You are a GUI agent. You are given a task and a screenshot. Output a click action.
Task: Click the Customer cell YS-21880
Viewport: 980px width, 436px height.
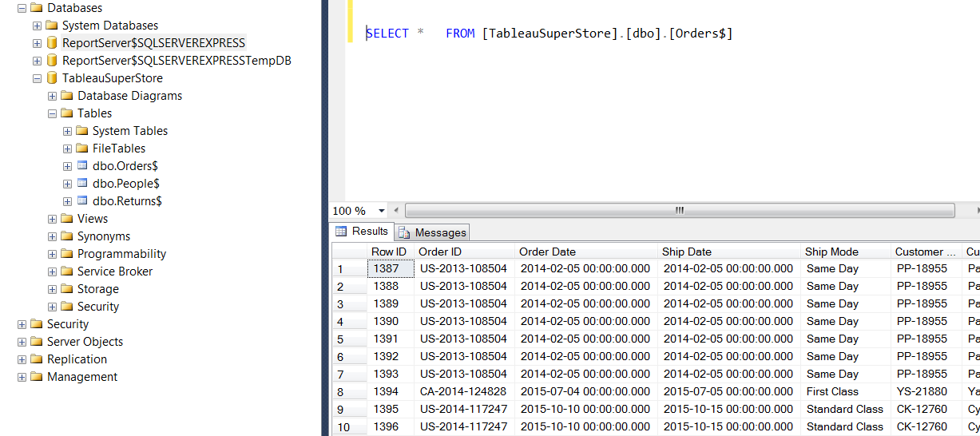926,391
